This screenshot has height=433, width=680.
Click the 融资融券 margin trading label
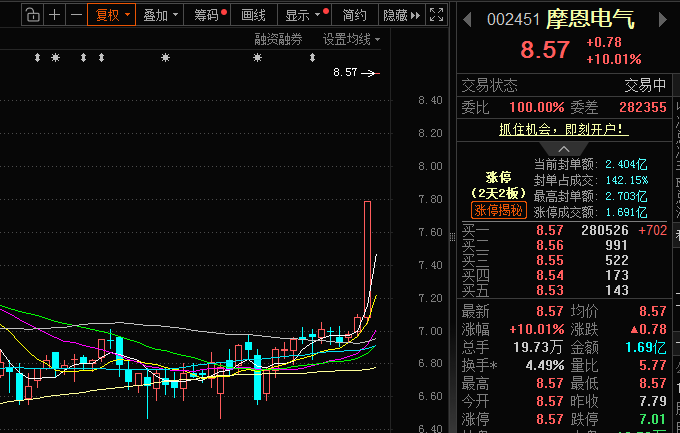click(x=279, y=39)
